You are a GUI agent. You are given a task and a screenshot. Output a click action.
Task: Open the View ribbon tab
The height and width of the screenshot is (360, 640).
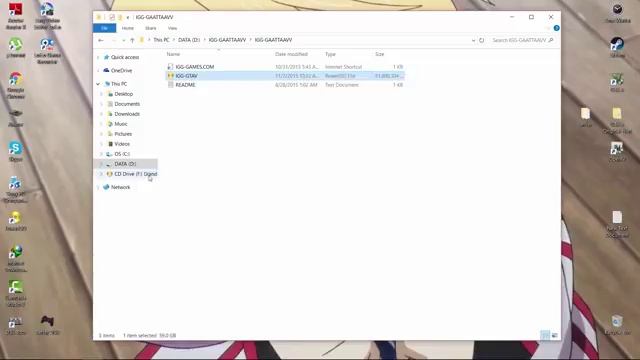click(x=172, y=28)
